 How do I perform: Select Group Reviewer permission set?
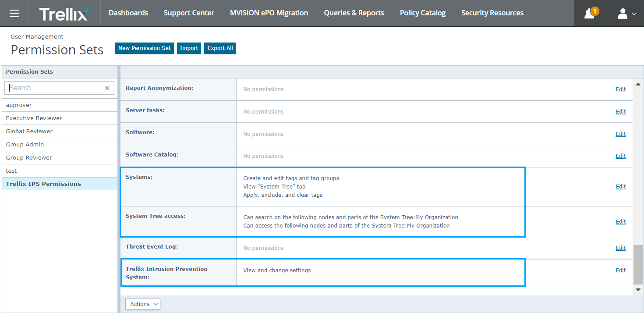pos(60,158)
